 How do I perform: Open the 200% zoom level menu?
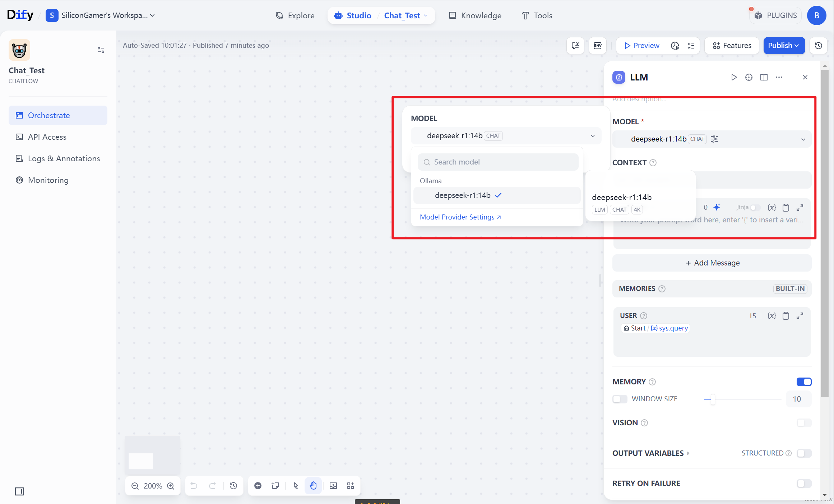pos(153,486)
